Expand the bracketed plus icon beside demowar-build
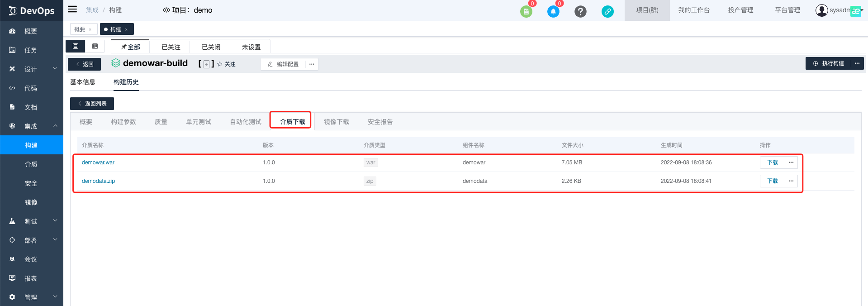 click(206, 64)
